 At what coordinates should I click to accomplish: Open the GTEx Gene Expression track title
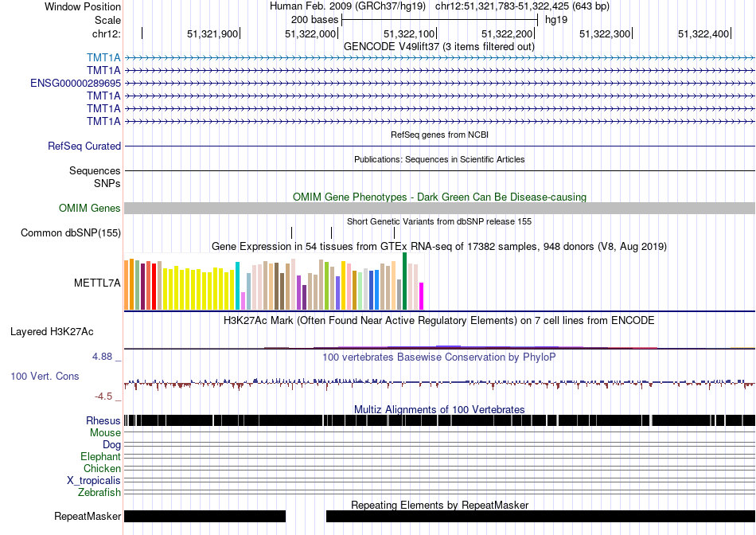point(439,247)
